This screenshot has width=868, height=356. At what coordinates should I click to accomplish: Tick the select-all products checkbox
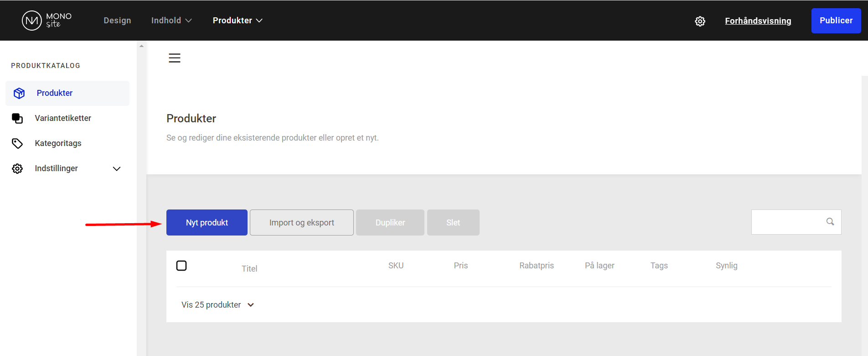coord(181,266)
